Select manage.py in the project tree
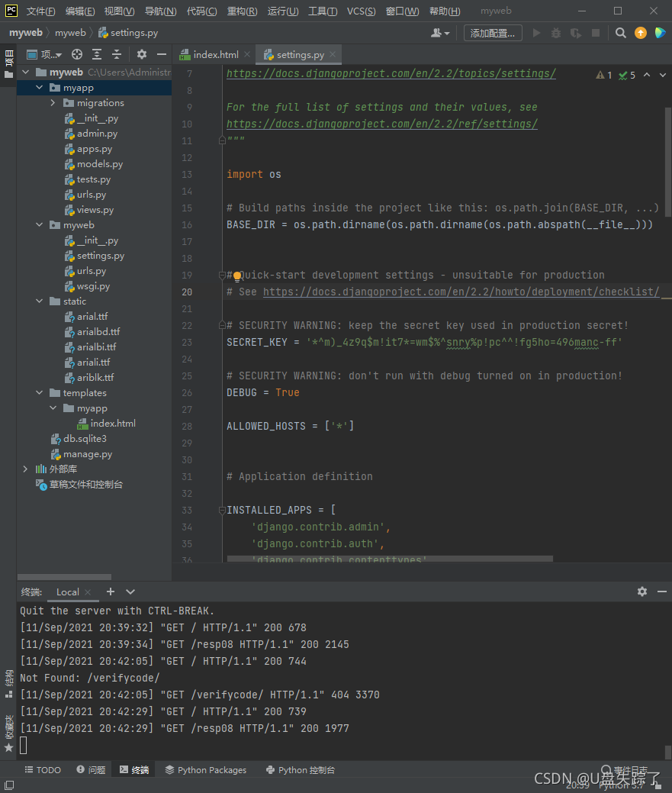This screenshot has height=793, width=672. [x=88, y=454]
